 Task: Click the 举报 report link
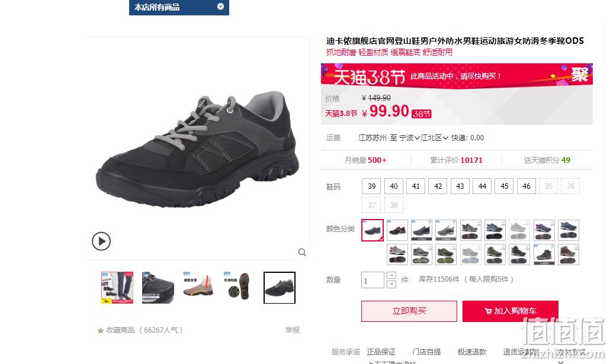292,330
